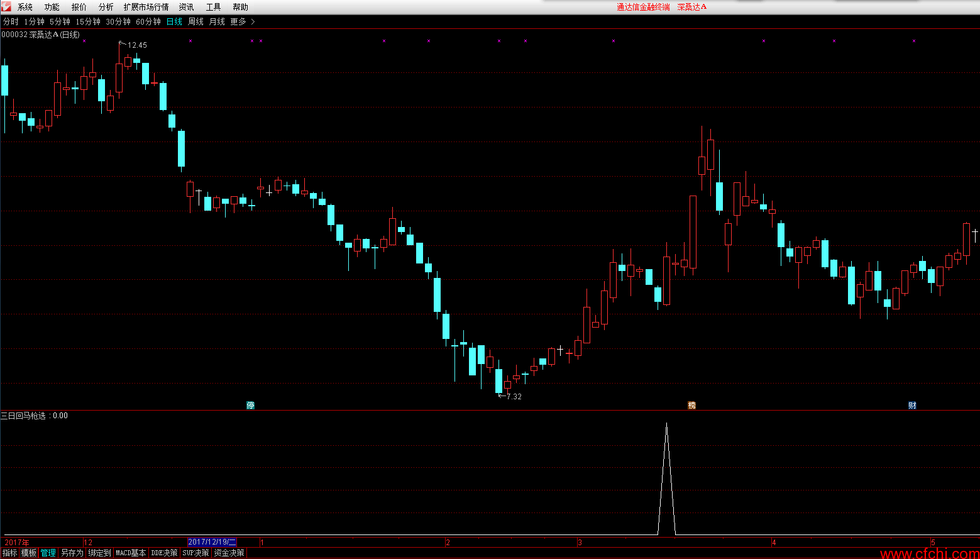Image resolution: width=980 pixels, height=559 pixels.
Task: Click the white indicator signal spike
Action: [x=666, y=478]
